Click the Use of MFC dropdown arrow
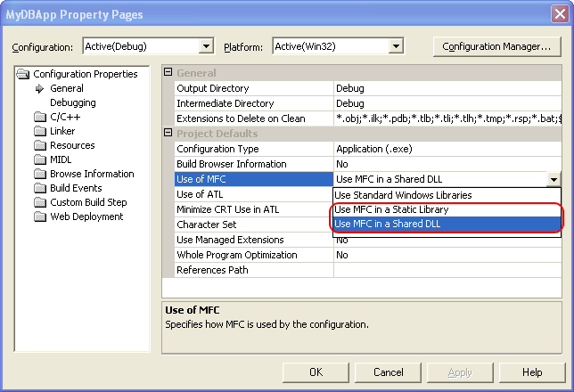 pyautogui.click(x=554, y=179)
